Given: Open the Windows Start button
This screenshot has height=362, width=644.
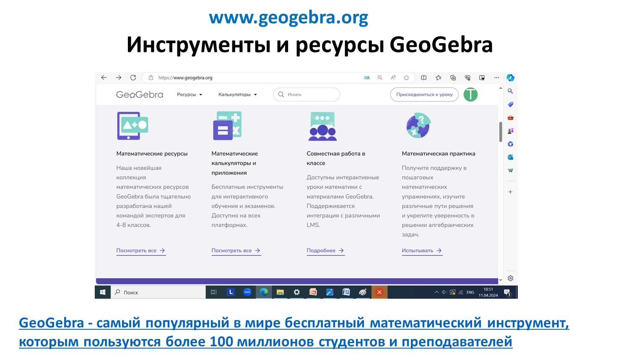Looking at the screenshot, I should pos(103,292).
